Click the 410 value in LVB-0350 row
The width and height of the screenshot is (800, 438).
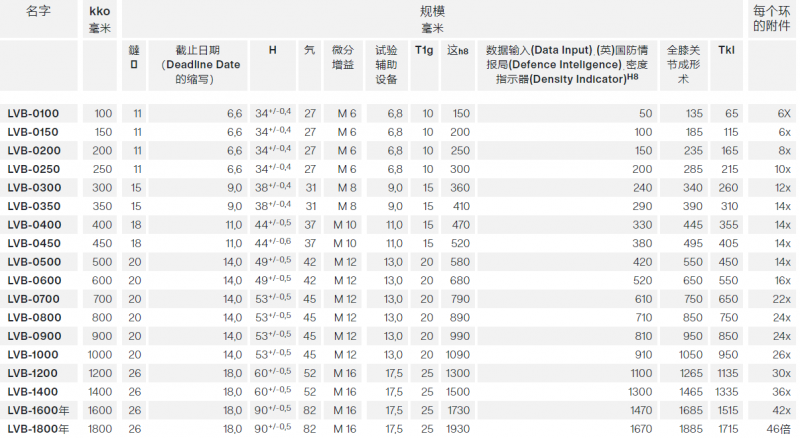tap(461, 206)
